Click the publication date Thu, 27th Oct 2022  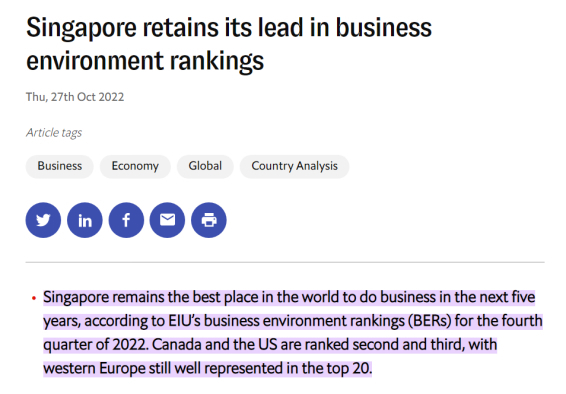[75, 97]
